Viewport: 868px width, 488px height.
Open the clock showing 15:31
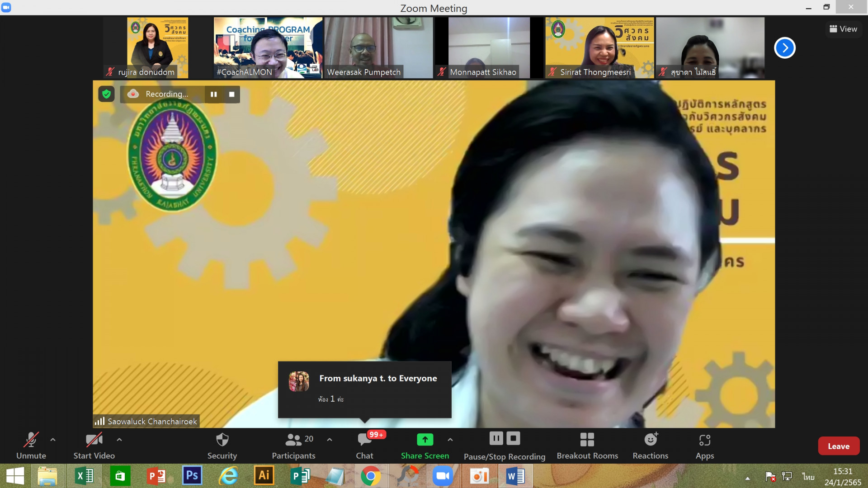(x=843, y=477)
